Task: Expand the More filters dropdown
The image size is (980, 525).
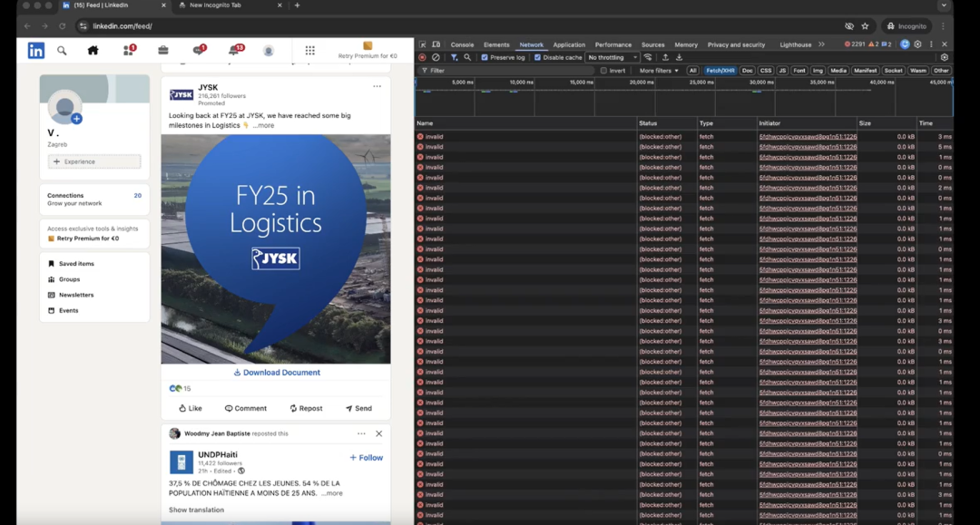Action: tap(658, 71)
